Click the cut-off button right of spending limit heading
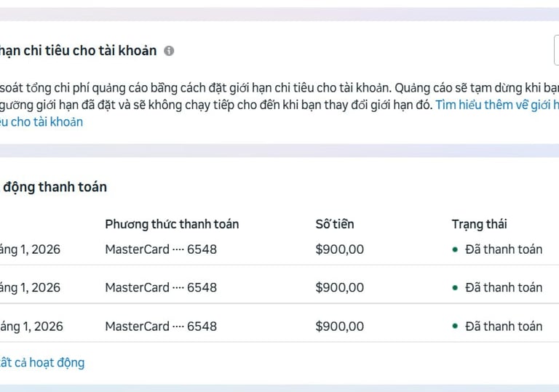 click(556, 51)
